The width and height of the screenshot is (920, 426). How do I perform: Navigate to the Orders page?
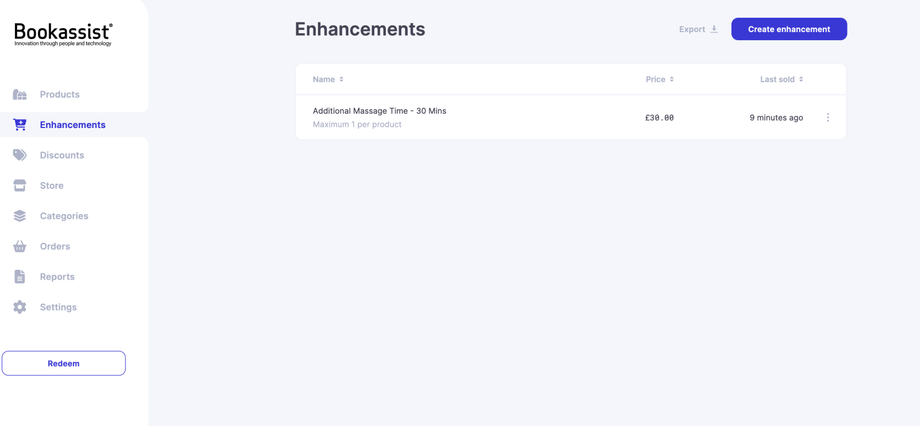(x=55, y=246)
